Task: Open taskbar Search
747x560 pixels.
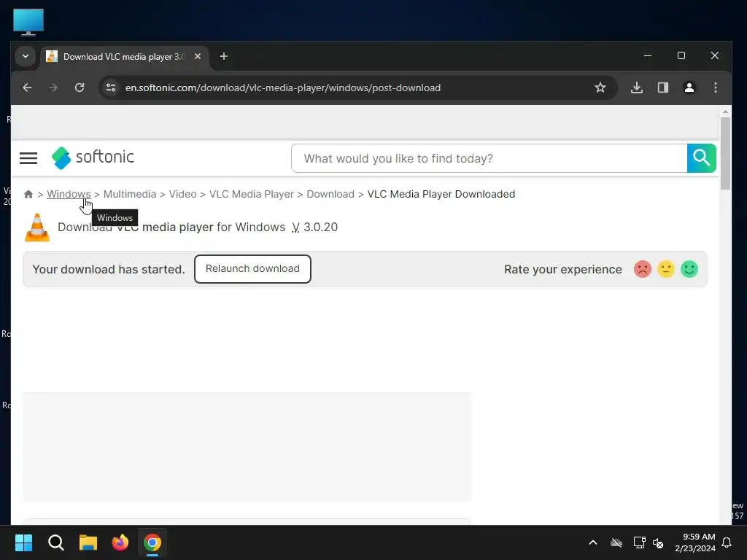Action: (x=55, y=542)
